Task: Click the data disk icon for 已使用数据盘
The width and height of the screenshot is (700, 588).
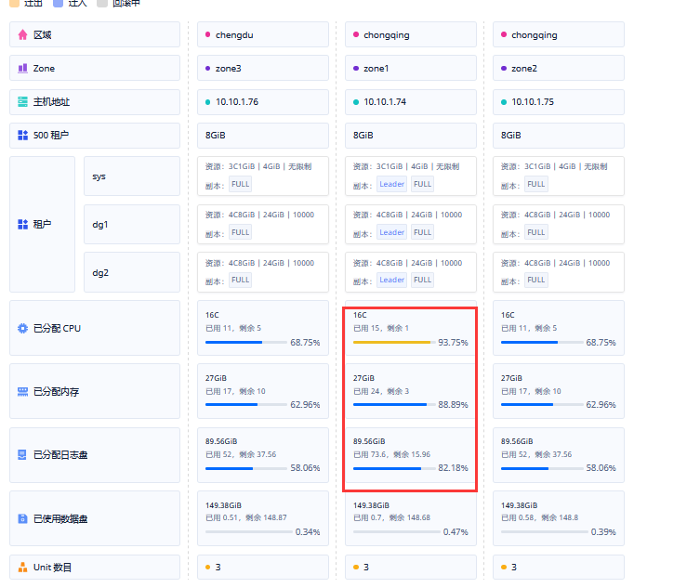Action: [x=22, y=519]
